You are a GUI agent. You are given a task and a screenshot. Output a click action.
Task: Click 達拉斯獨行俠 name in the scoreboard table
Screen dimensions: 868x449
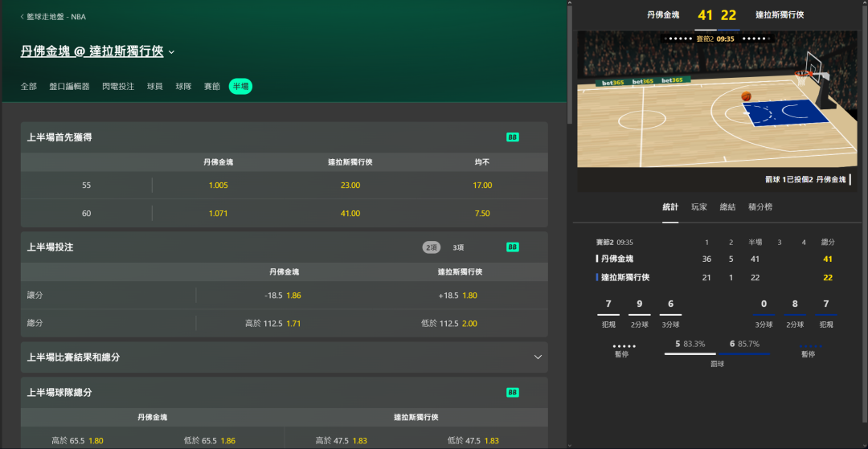click(625, 278)
